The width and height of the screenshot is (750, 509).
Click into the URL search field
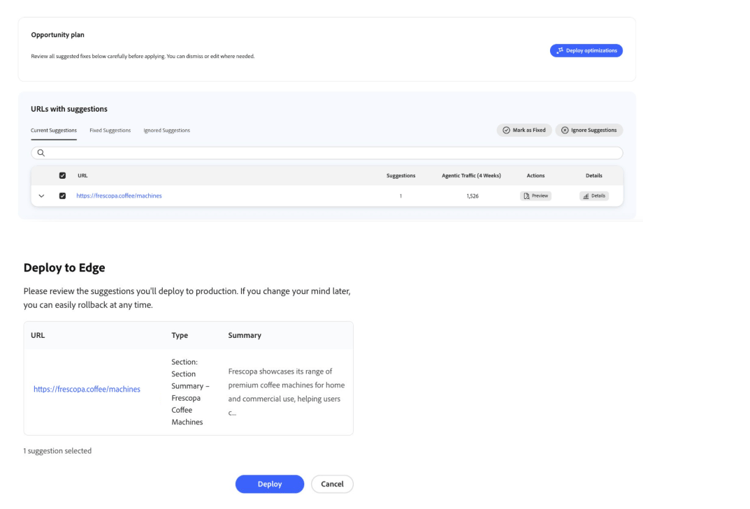click(x=327, y=153)
